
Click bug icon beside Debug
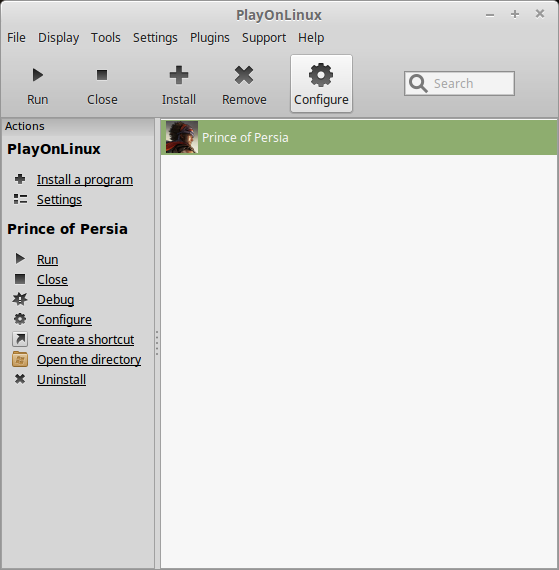(20, 299)
